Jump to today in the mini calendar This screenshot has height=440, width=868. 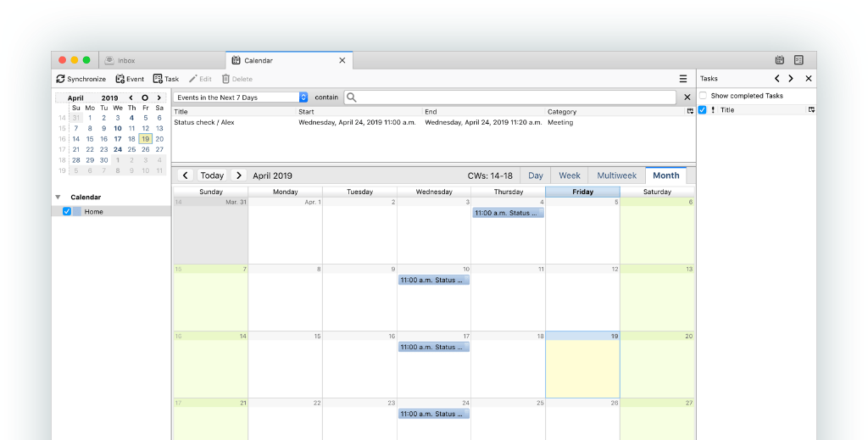coord(145,97)
